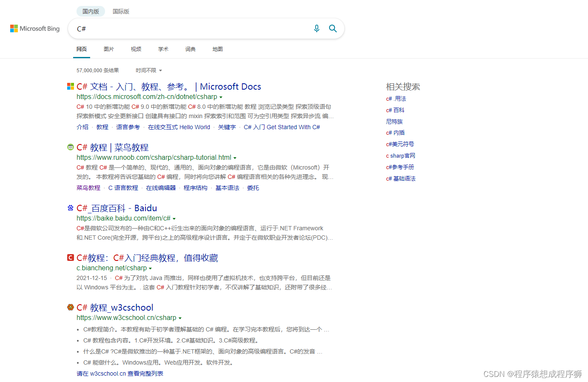Image resolution: width=588 pixels, height=382 pixels.
Task: Click the Microsoft Docs result favicon
Action: [71, 86]
